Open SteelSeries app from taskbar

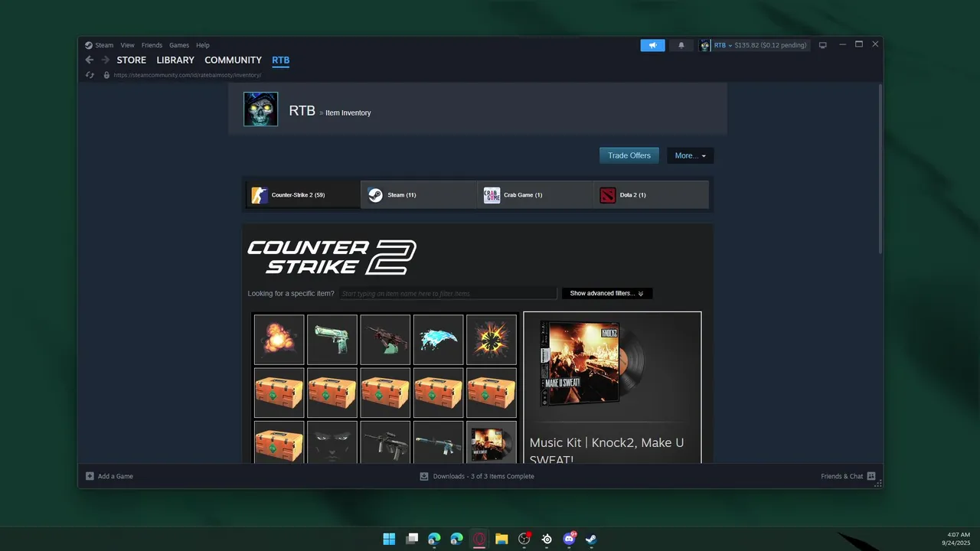point(547,539)
